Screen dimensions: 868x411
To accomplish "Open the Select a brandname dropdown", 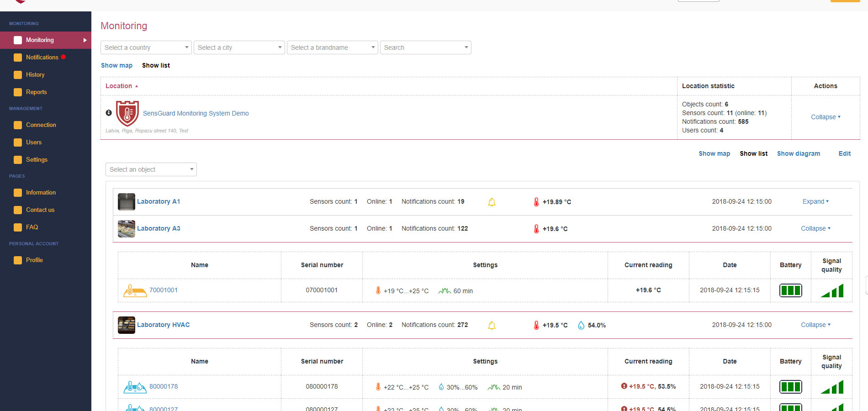I will coord(332,47).
